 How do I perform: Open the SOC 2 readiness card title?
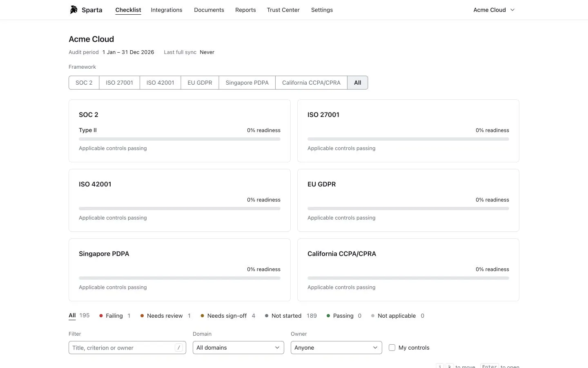pos(89,115)
